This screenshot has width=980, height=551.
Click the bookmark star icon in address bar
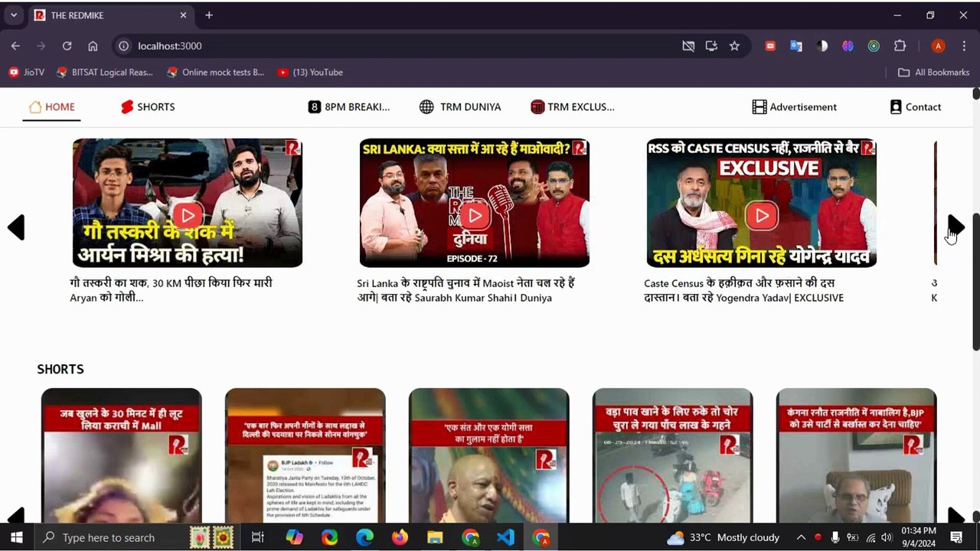tap(734, 46)
